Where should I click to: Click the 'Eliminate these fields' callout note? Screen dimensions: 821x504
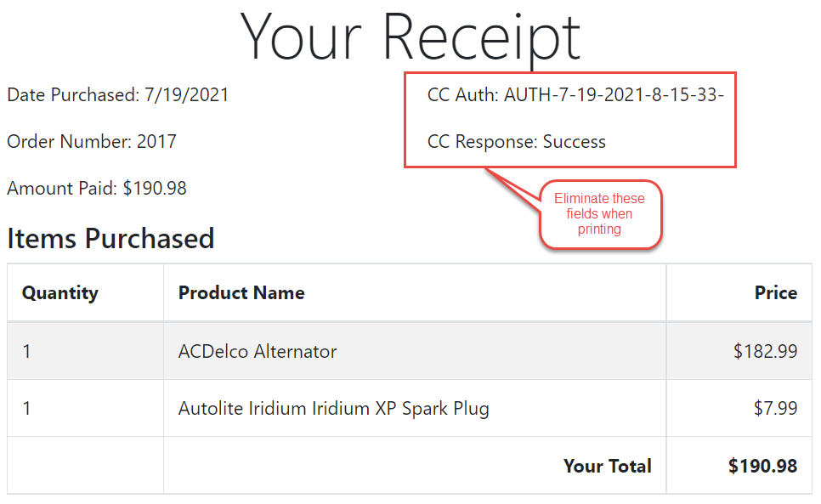[600, 214]
